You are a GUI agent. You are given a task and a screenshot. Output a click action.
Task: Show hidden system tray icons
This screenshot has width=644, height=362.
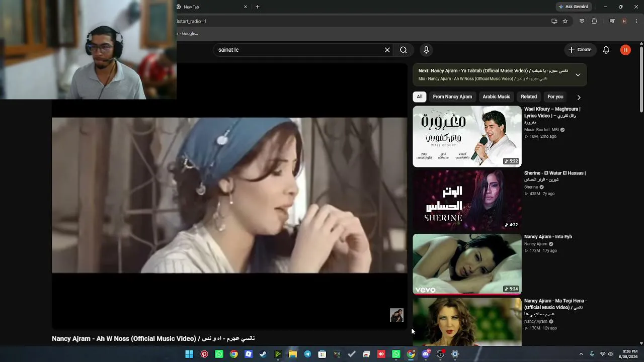[581, 354]
